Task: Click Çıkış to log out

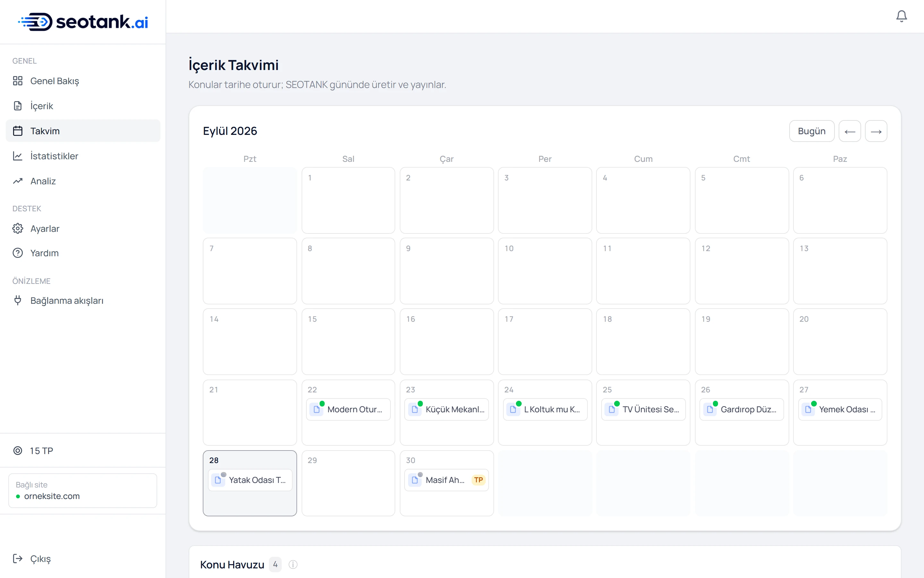Action: tap(83, 558)
